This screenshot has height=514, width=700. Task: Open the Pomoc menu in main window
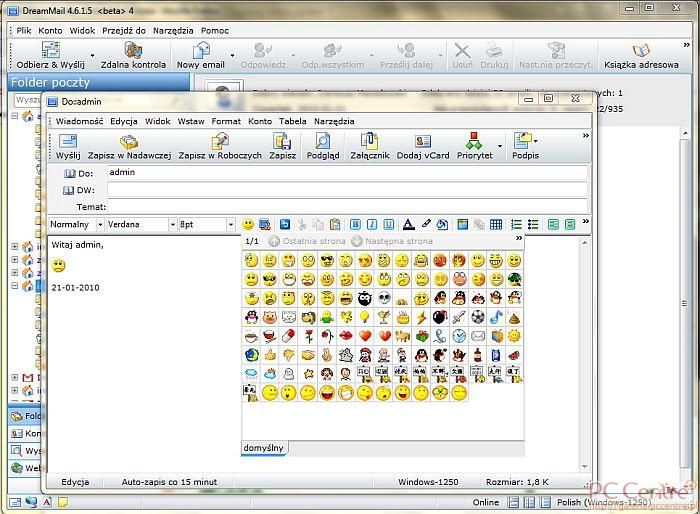coord(215,30)
